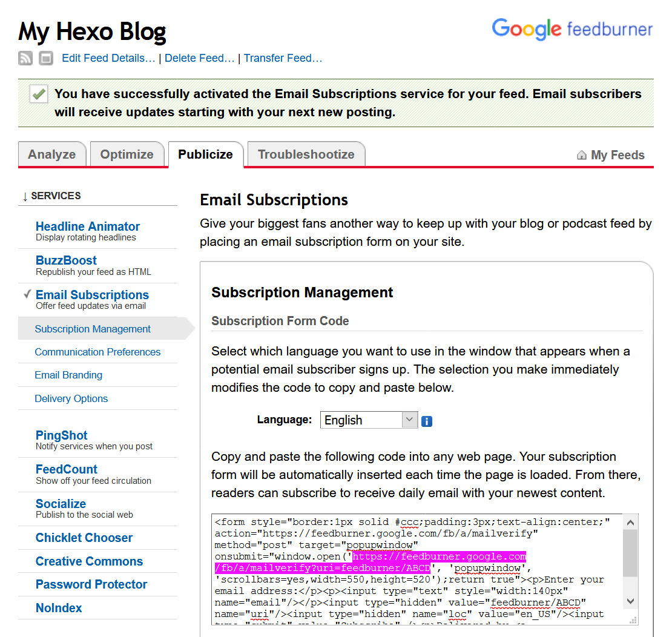Click the SERVICES down arrow
Screen dimensions: 672x637
tap(25, 196)
